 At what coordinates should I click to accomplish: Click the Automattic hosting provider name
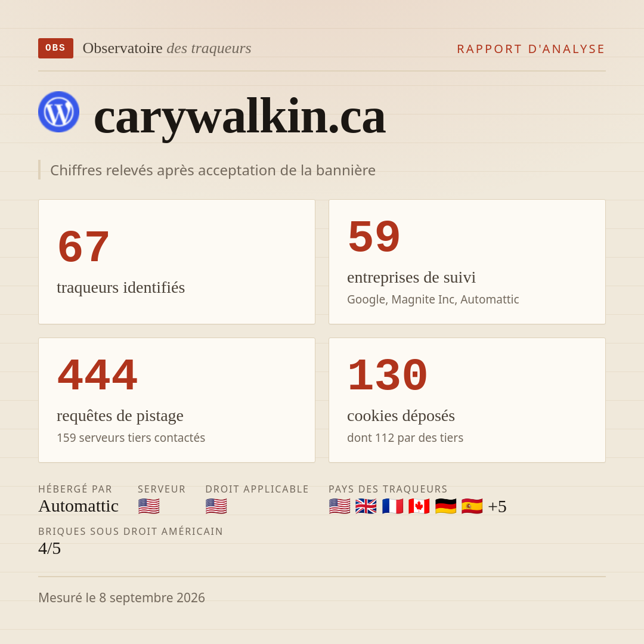point(79,506)
